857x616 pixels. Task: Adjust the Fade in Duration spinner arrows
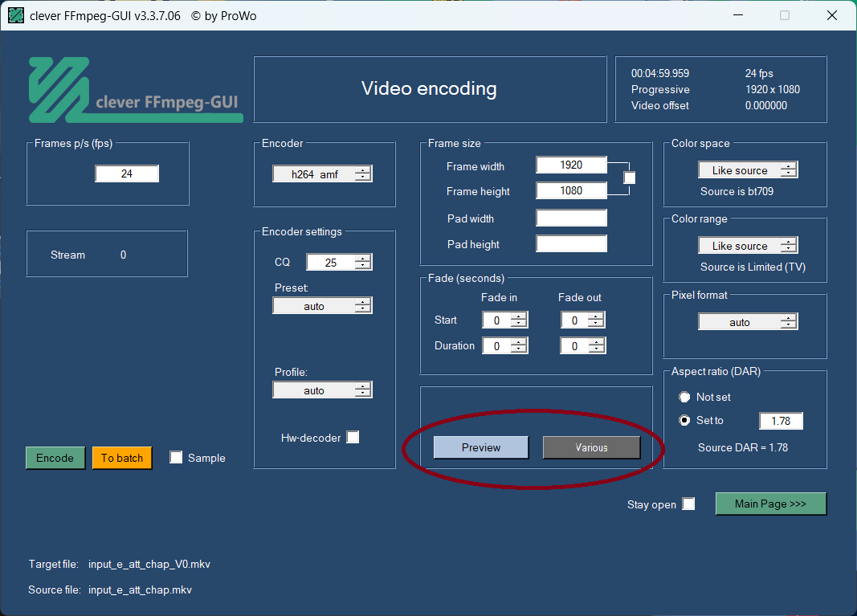click(519, 346)
